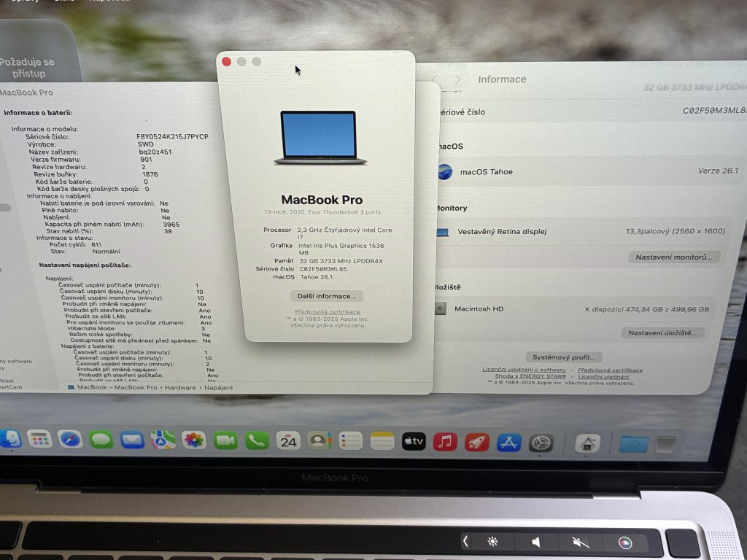
Task: Click the Nastavení napájení počítače heading
Action: pyautogui.click(x=85, y=265)
